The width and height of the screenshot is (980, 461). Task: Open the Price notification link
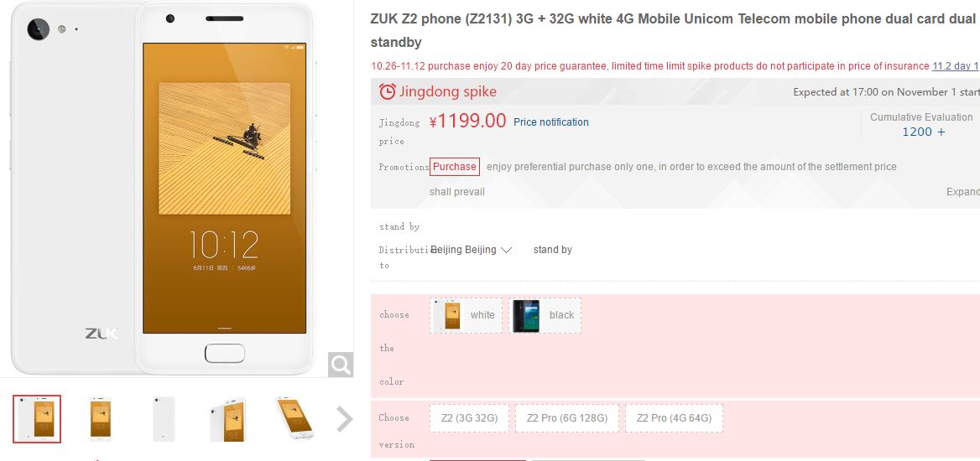pyautogui.click(x=550, y=122)
